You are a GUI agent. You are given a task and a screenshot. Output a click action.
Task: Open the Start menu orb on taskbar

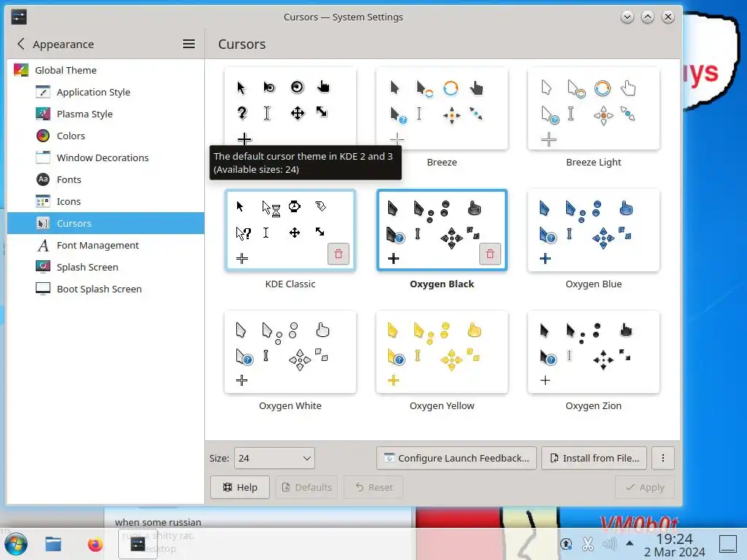tap(16, 544)
